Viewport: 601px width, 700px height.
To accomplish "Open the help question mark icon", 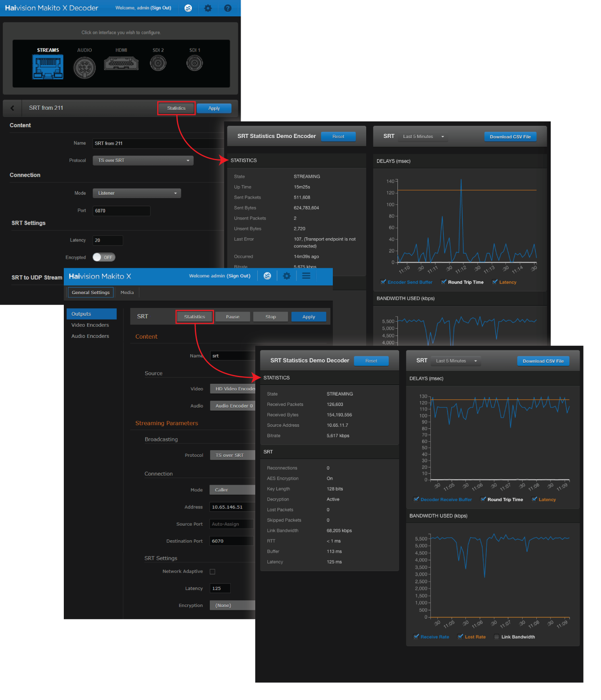I will click(x=228, y=8).
